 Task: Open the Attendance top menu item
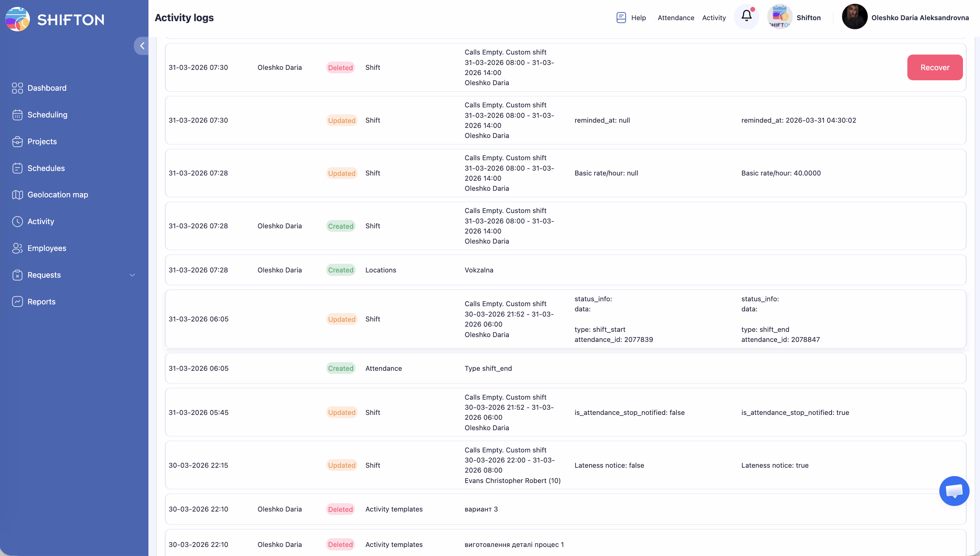click(675, 18)
